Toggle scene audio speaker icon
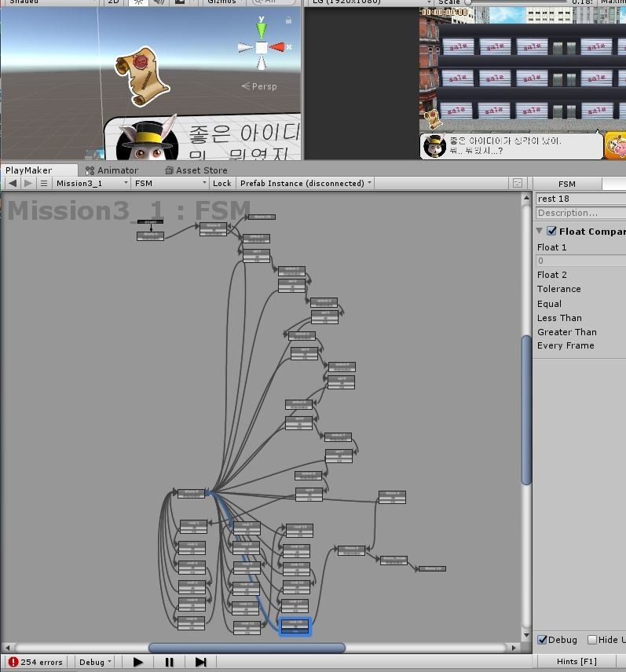Screen dimensions: 626x672 pyautogui.click(x=159, y=2)
